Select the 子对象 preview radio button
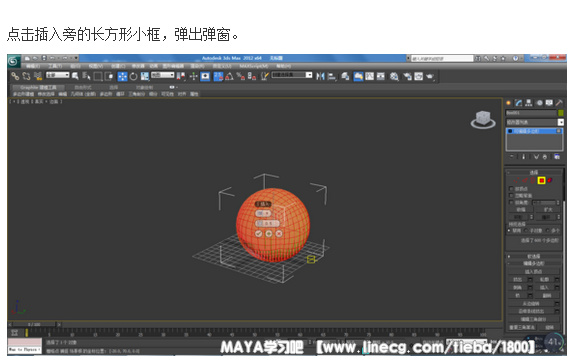 526,231
